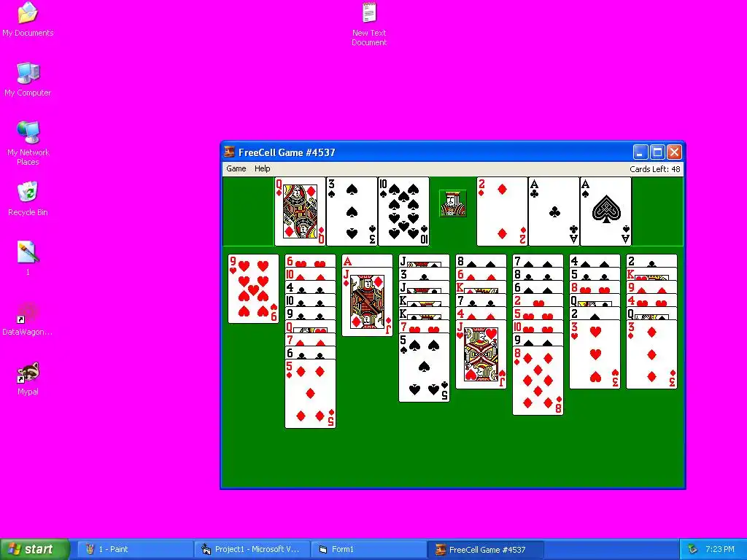Select the Mypal browser shortcut icon
747x560 pixels.
pyautogui.click(x=28, y=379)
